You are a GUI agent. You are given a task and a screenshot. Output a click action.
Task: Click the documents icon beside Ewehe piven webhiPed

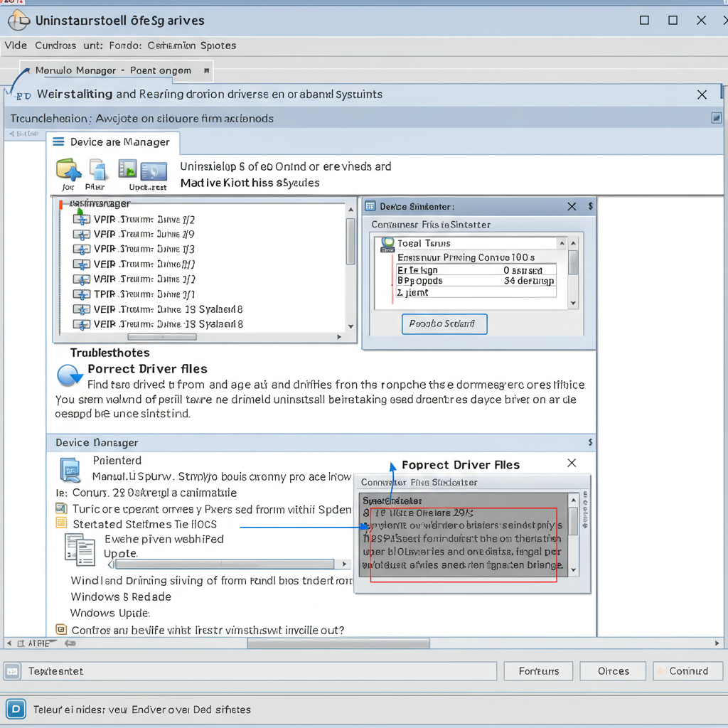pyautogui.click(x=80, y=550)
